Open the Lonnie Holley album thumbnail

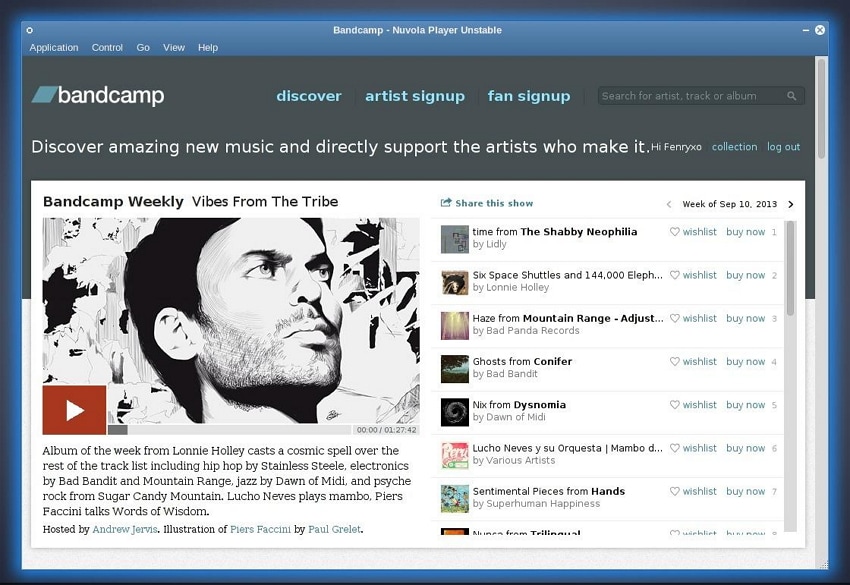tap(455, 282)
